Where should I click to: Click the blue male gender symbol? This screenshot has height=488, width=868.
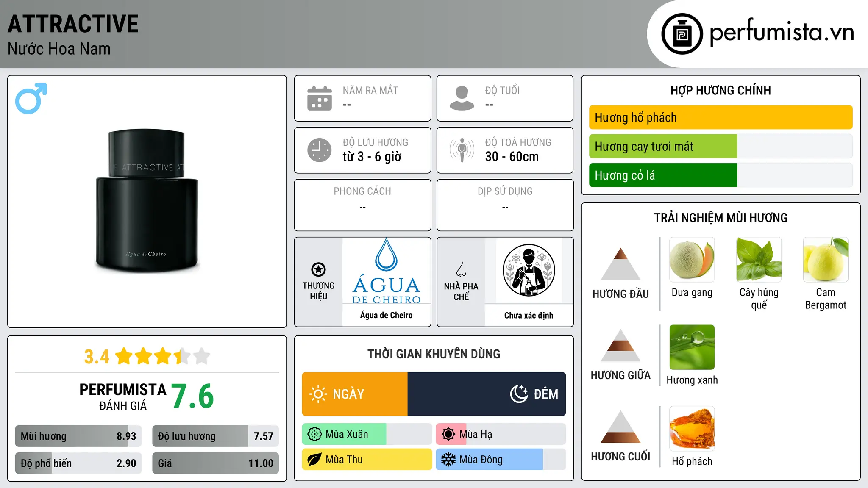point(31,98)
